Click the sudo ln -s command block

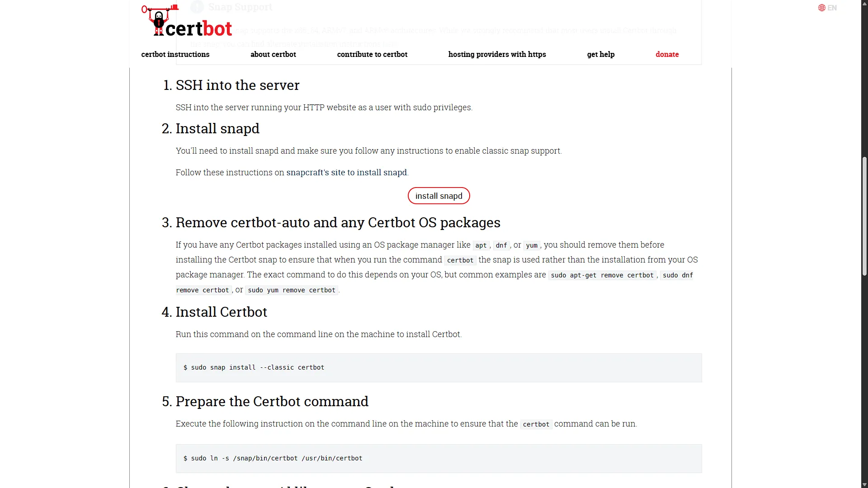tap(439, 459)
